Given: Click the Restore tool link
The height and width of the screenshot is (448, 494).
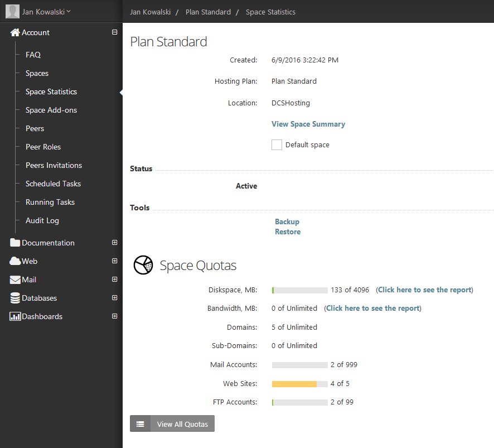Looking at the screenshot, I should click(288, 232).
